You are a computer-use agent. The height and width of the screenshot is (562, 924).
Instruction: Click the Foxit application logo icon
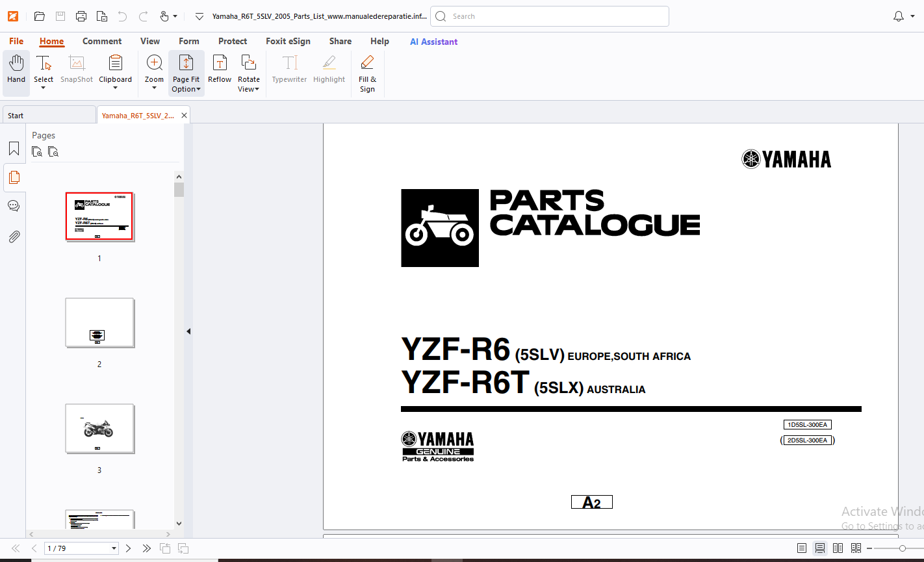pos(12,16)
